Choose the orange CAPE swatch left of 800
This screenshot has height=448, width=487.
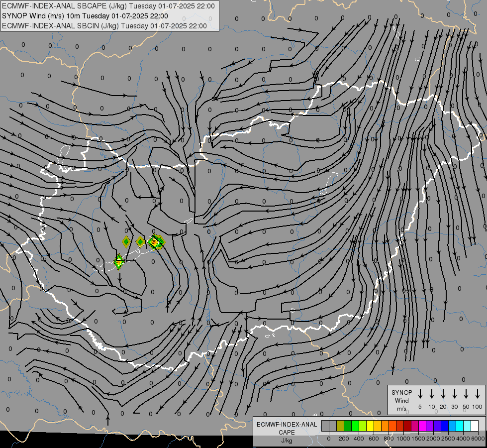tap(385, 426)
